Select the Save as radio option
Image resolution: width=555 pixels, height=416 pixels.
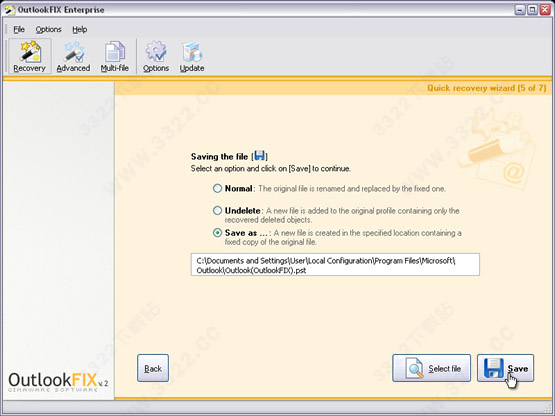tap(217, 233)
